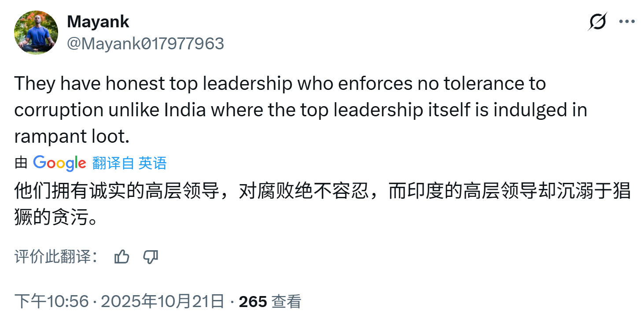Click the 265 view count number
The height and width of the screenshot is (311, 644).
(x=253, y=301)
